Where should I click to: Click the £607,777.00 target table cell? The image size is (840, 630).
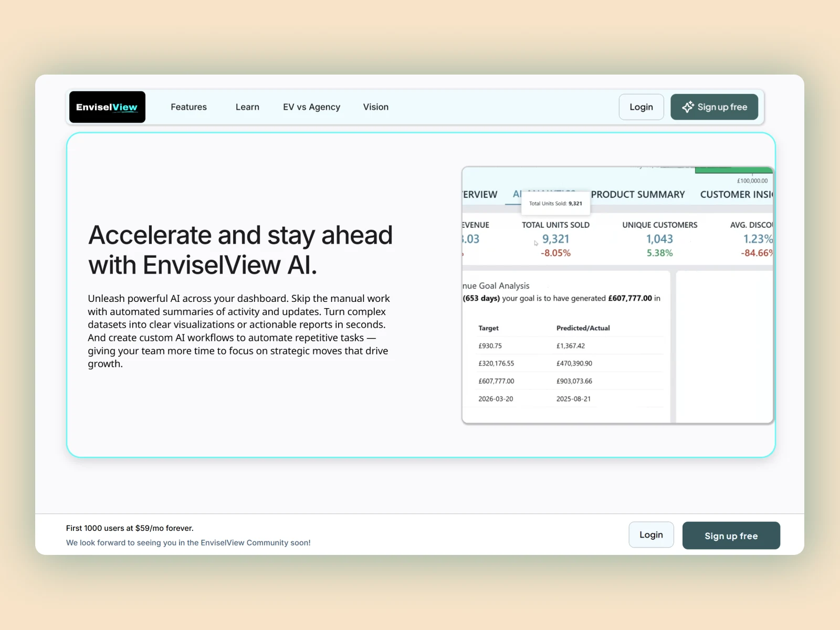496,381
